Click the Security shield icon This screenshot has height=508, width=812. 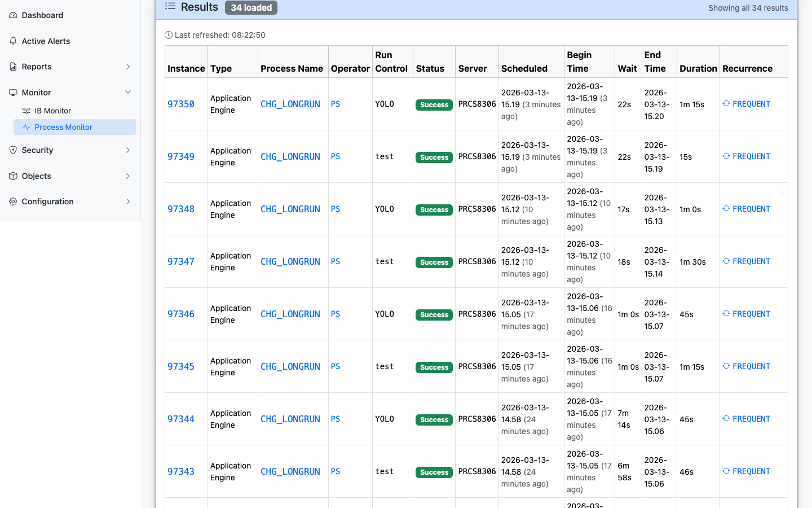point(13,150)
